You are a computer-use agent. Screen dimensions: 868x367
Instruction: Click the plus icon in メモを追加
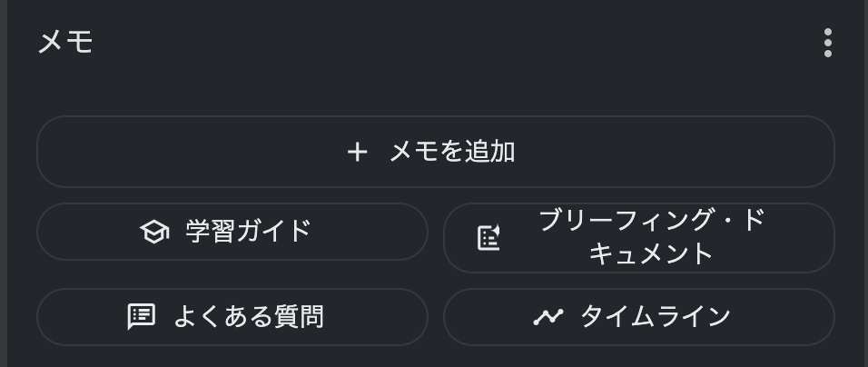tap(357, 153)
